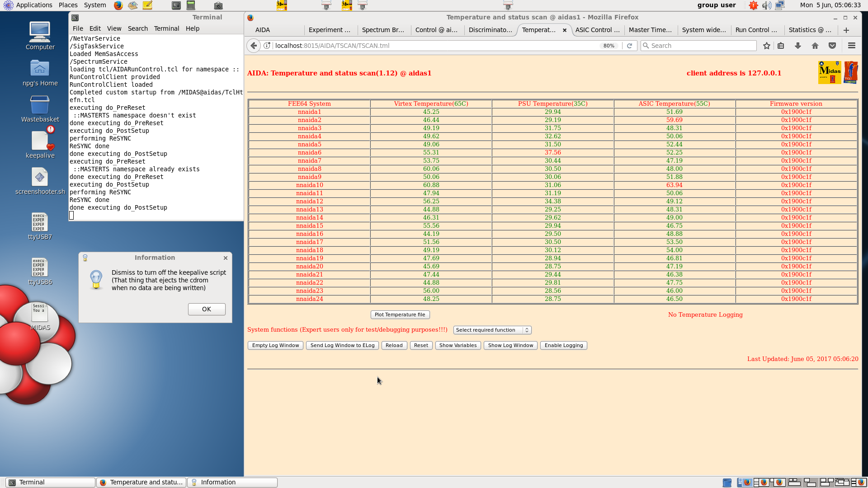The height and width of the screenshot is (488, 868).
Task: Open the Firefox hamburger menu
Action: pyautogui.click(x=852, y=46)
